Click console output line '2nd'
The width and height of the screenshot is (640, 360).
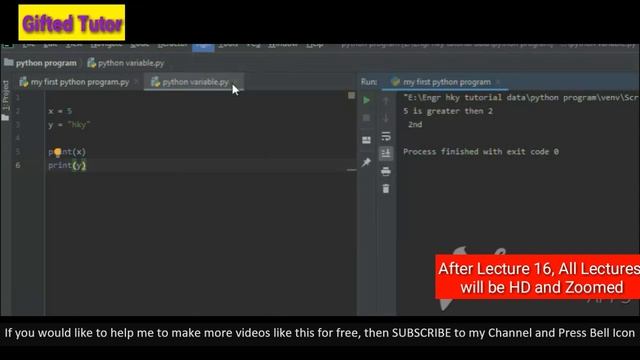point(415,124)
